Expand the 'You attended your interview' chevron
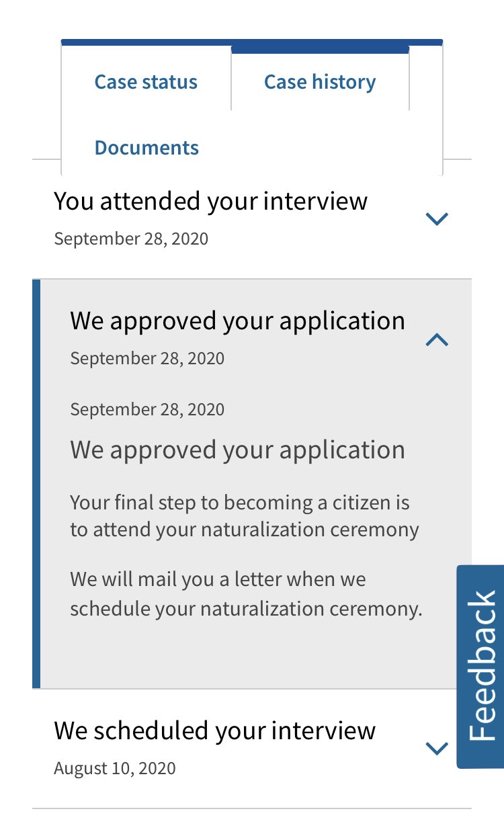Image resolution: width=504 pixels, height=834 pixels. [x=437, y=218]
